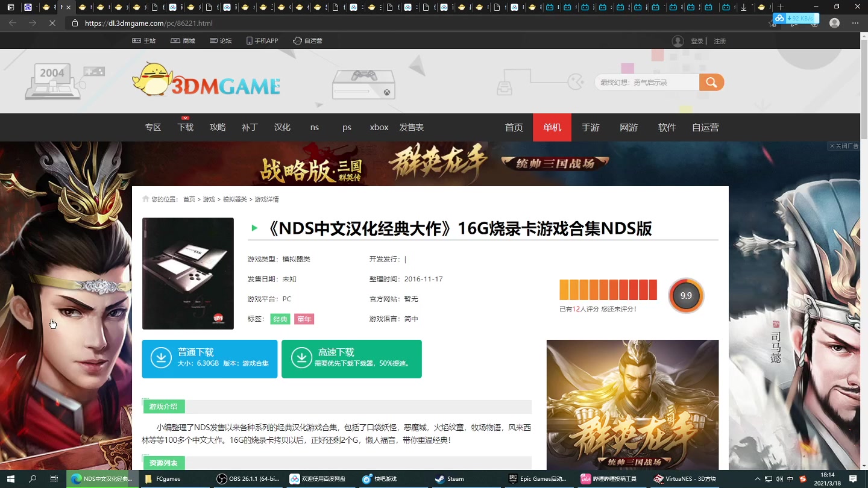
Task: Switch to the 软件 tab
Action: tap(667, 127)
